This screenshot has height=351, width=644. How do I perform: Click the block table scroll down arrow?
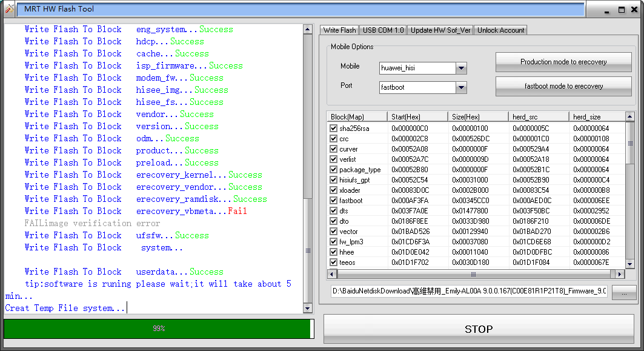click(629, 264)
